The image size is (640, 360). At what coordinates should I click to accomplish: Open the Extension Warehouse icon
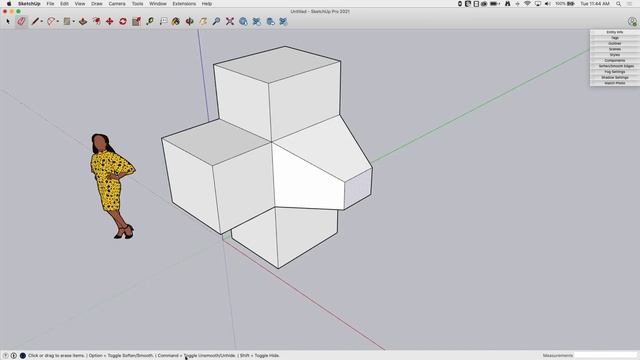coord(257,21)
